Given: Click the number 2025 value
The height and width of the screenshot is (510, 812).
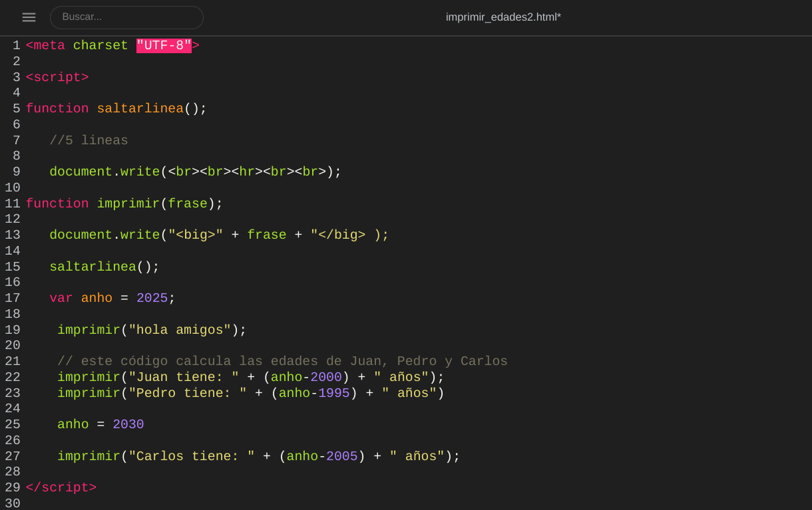Looking at the screenshot, I should [152, 299].
